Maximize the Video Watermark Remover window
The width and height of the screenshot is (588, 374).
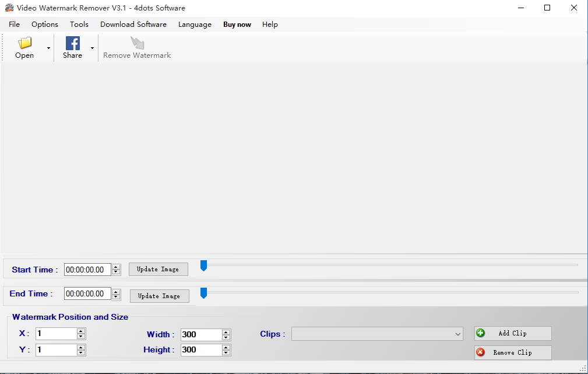(x=547, y=8)
